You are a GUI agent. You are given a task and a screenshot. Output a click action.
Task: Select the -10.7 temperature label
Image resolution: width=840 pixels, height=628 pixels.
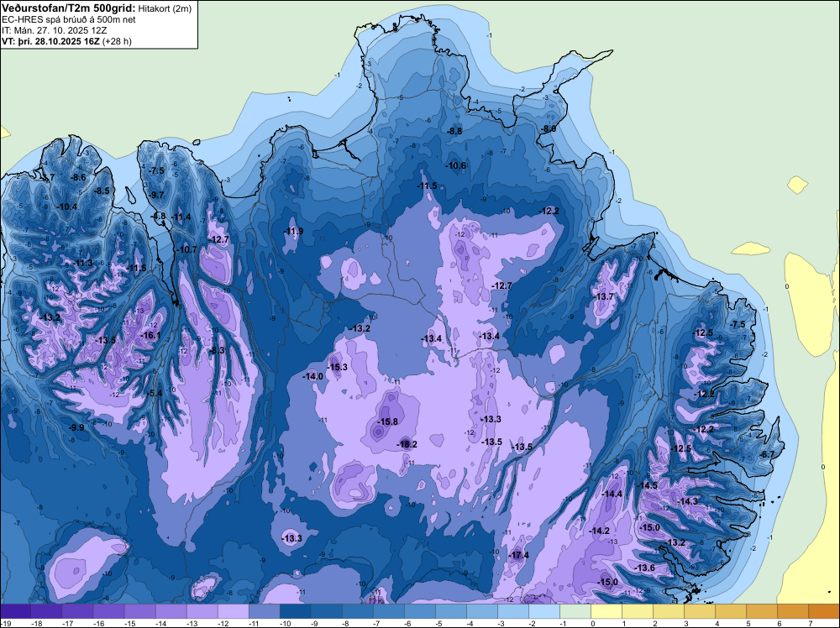[x=187, y=249]
